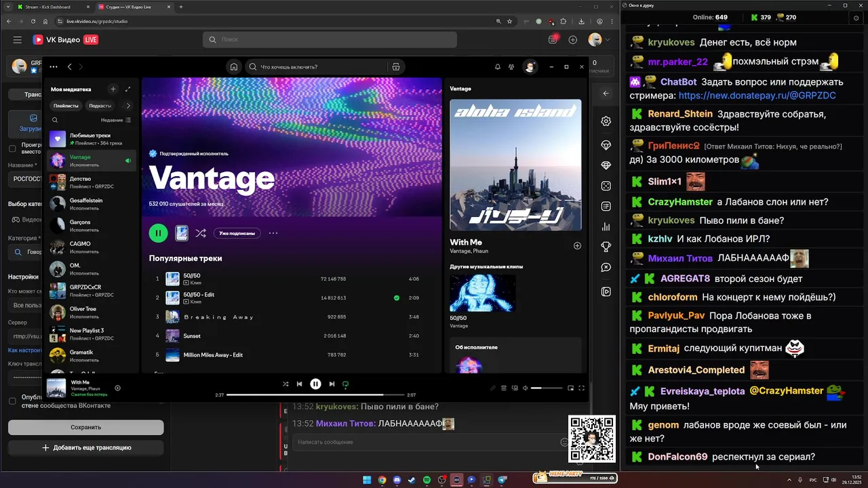The height and width of the screenshot is (488, 868).
Task: Open VK Video profile avatar
Action: [x=595, y=40]
